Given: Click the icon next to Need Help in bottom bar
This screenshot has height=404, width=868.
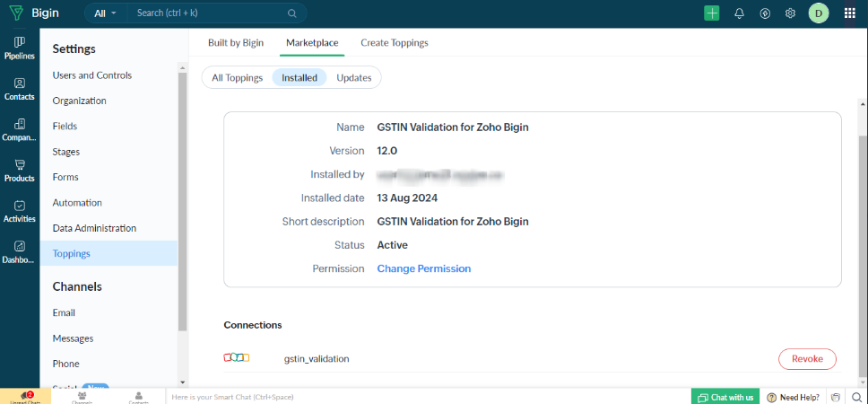Looking at the screenshot, I should coord(836,397).
